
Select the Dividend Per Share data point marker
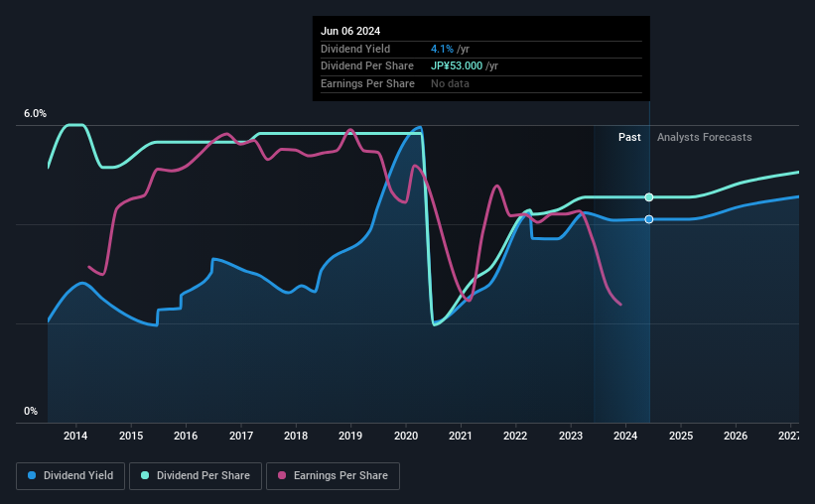(649, 196)
